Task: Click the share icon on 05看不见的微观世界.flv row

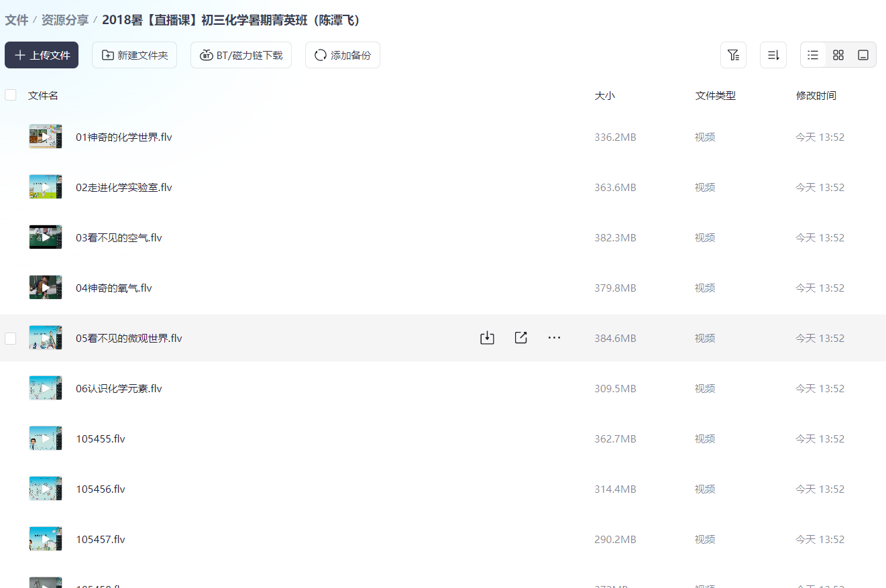Action: [520, 338]
